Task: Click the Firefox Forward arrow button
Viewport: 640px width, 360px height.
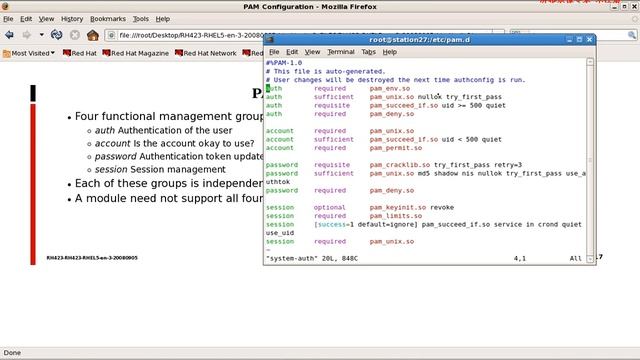Action: pyautogui.click(x=27, y=35)
